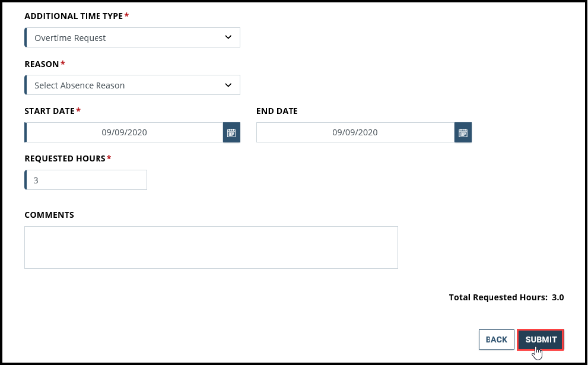Choose a reason from the Reason combo box
The height and width of the screenshot is (365, 588).
pyautogui.click(x=132, y=84)
